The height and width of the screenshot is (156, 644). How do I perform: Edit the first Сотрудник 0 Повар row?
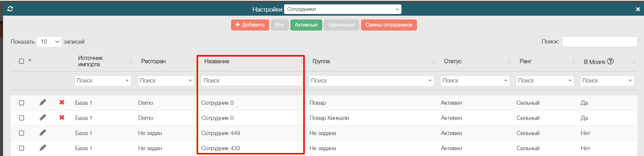(43, 102)
